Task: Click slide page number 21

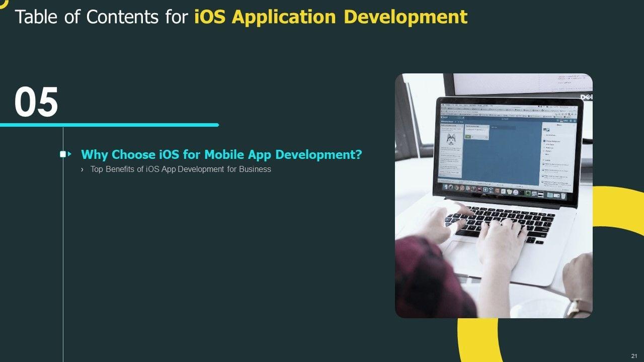Action: pos(633,355)
